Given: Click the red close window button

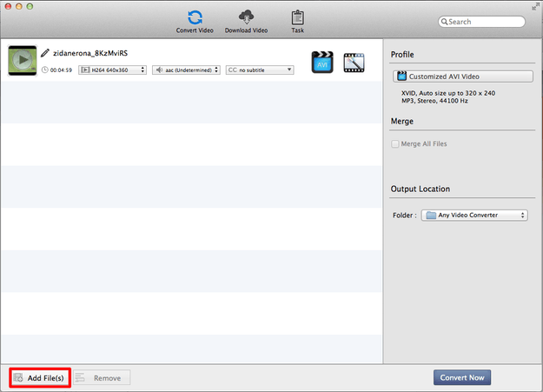Looking at the screenshot, I should (x=8, y=6).
